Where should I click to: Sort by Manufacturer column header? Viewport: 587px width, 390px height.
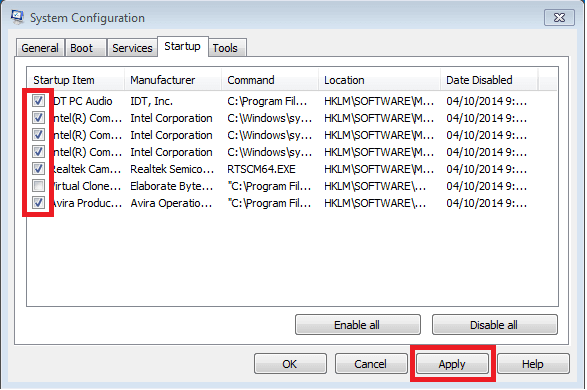[x=173, y=80]
